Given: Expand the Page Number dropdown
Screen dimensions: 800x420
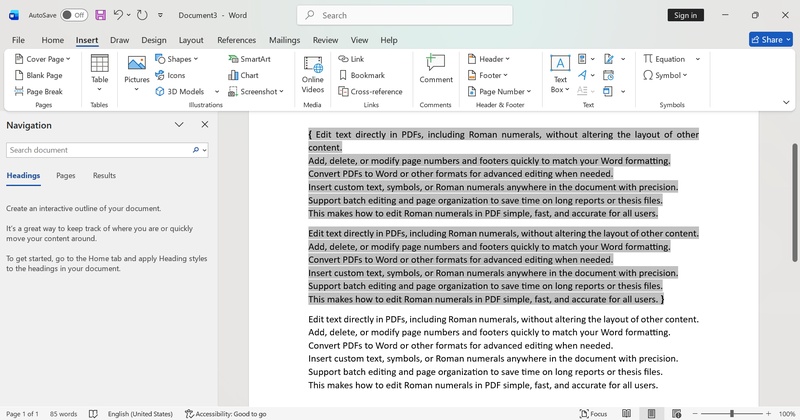Looking at the screenshot, I should click(x=503, y=91).
